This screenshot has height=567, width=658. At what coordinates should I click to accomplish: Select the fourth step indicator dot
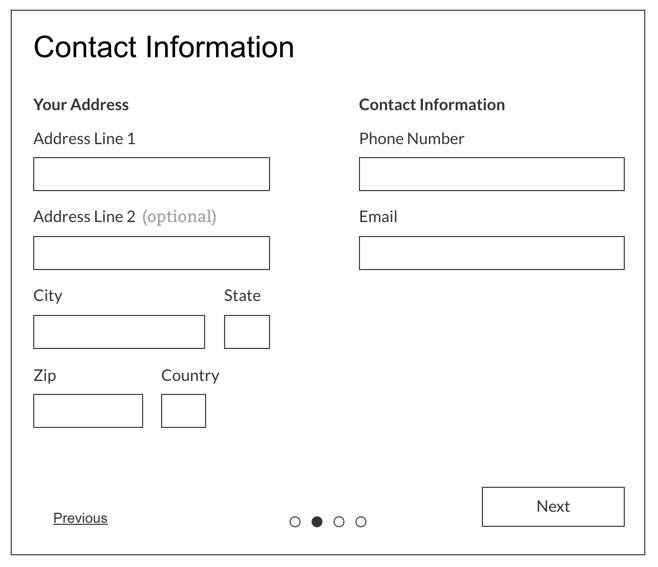[x=361, y=522]
